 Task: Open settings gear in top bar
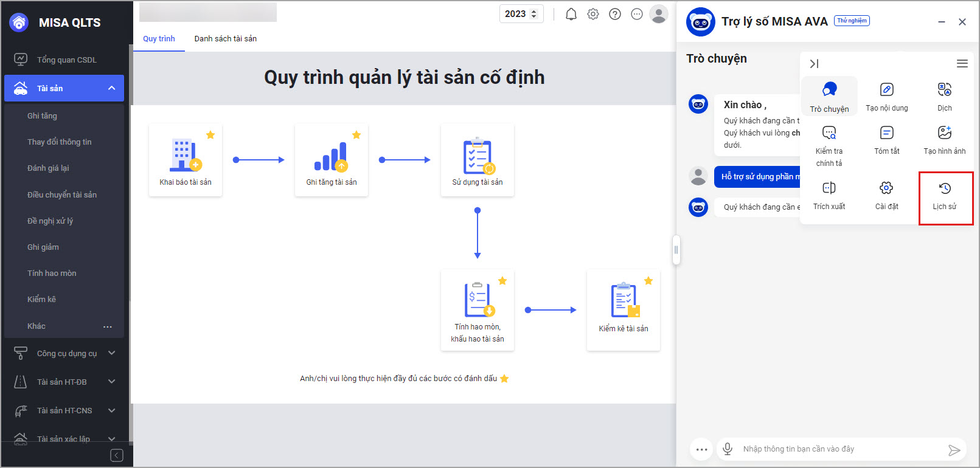point(593,14)
